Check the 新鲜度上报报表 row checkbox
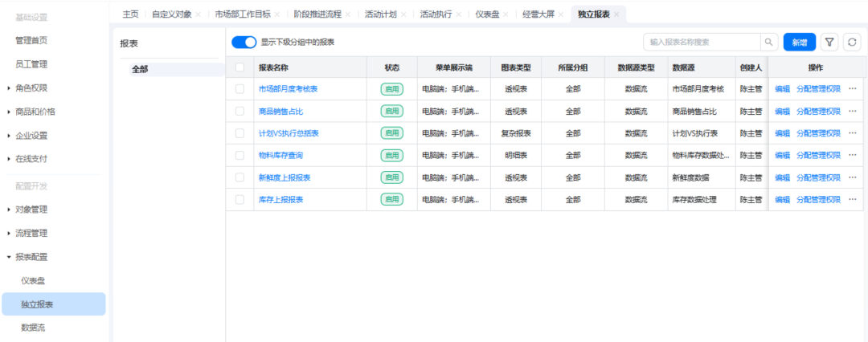 coord(240,177)
